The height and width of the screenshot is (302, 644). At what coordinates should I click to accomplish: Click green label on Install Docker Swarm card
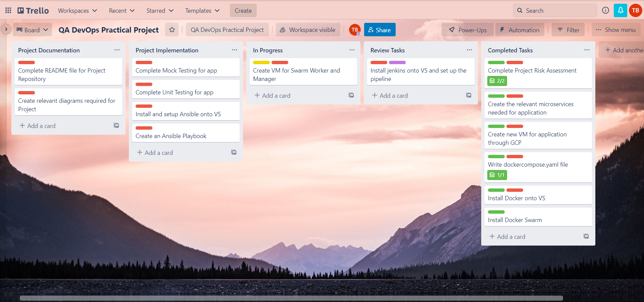click(496, 212)
